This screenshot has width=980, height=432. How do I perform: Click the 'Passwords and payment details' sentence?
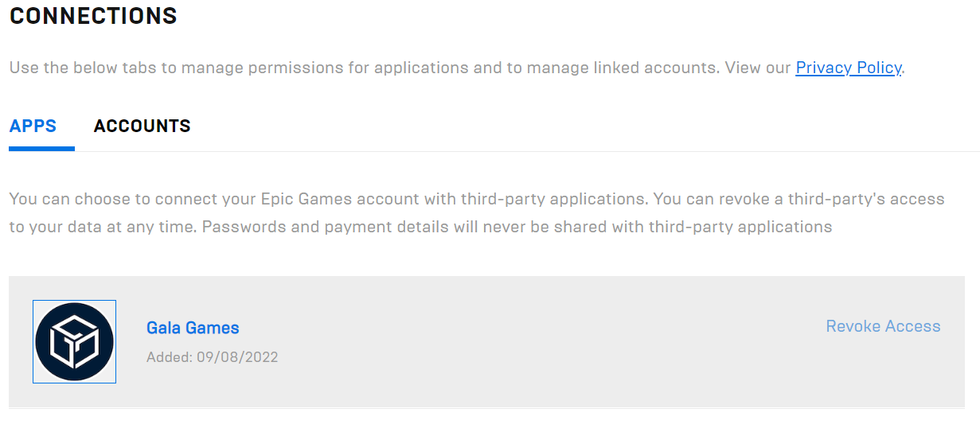[318, 227]
